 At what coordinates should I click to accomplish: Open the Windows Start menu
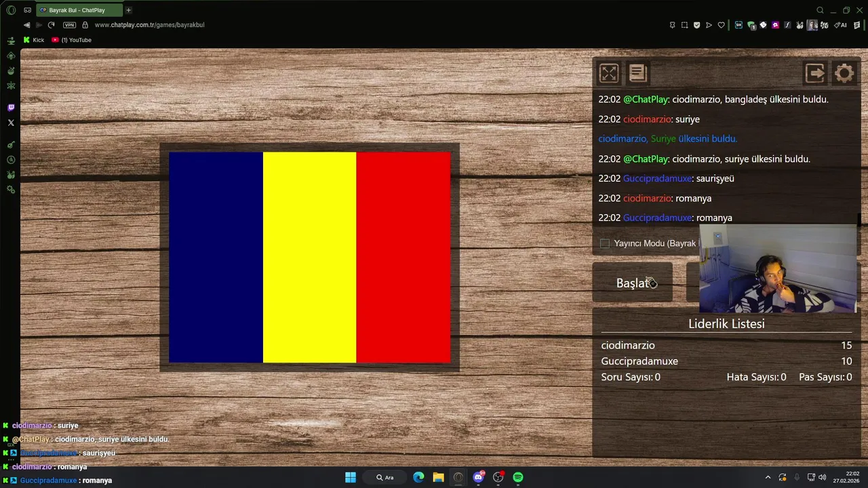tap(351, 477)
